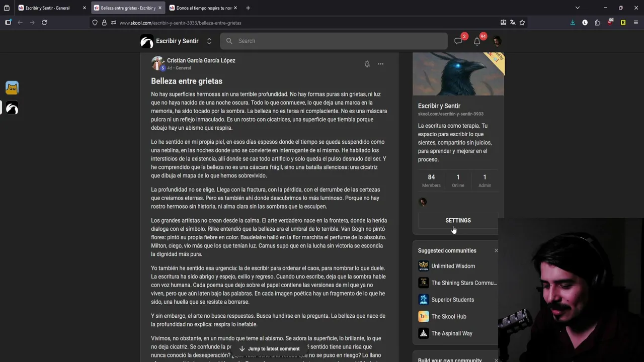This screenshot has width=644, height=362.
Task: Click the yellow R extension icon
Action: click(623, 23)
